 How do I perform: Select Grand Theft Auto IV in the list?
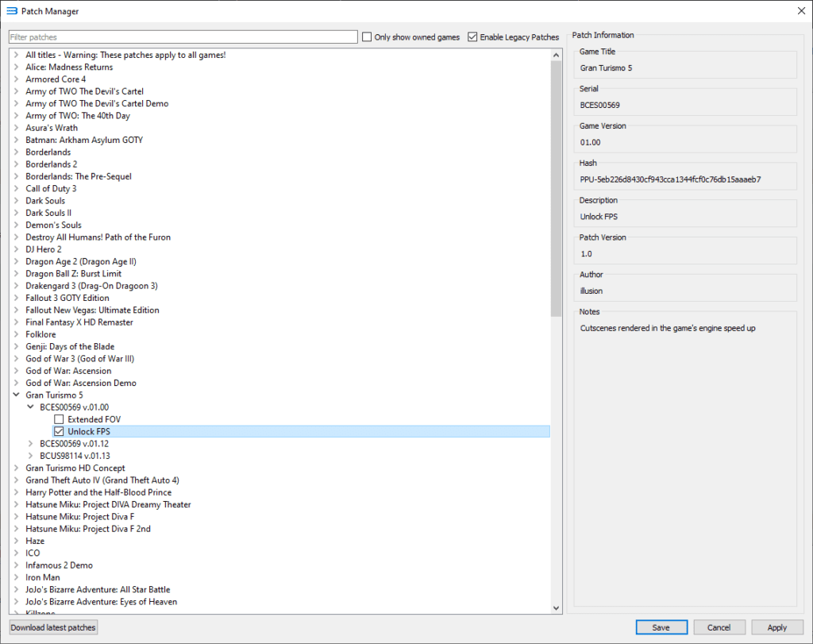(x=102, y=480)
